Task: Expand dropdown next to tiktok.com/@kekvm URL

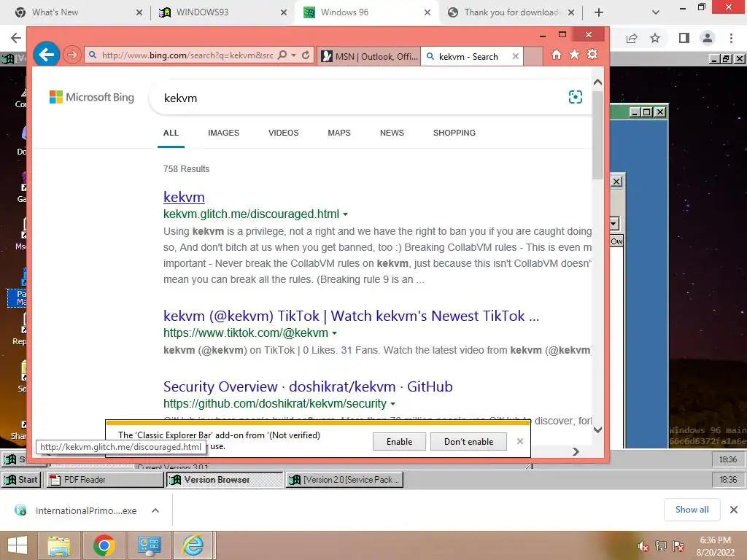Action: click(334, 333)
